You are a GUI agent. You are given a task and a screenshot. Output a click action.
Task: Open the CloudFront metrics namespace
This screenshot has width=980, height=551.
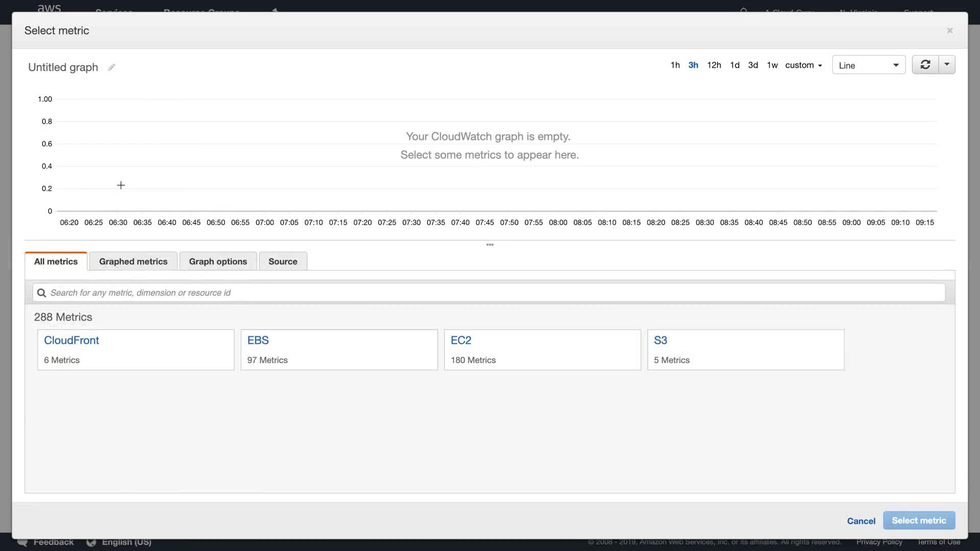click(x=71, y=340)
